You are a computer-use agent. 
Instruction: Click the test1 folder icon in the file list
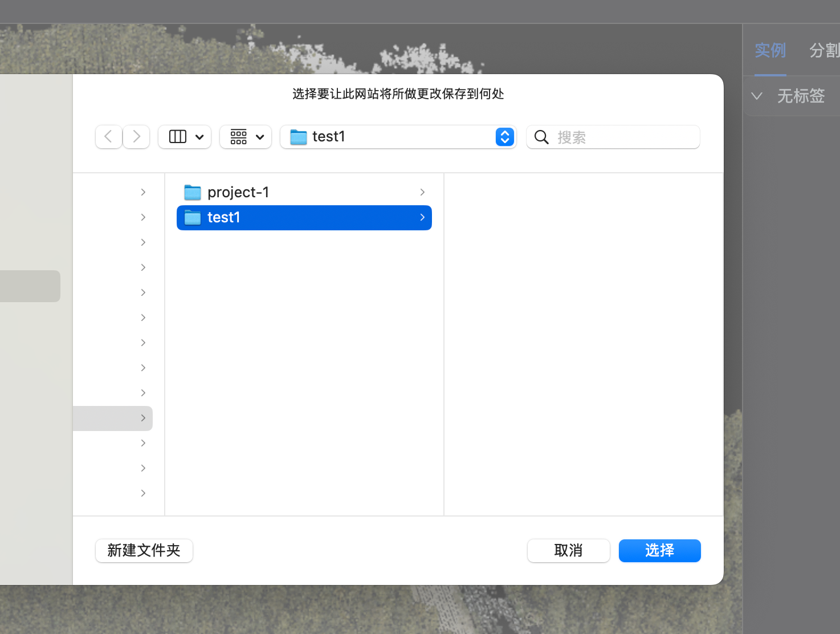pyautogui.click(x=192, y=217)
